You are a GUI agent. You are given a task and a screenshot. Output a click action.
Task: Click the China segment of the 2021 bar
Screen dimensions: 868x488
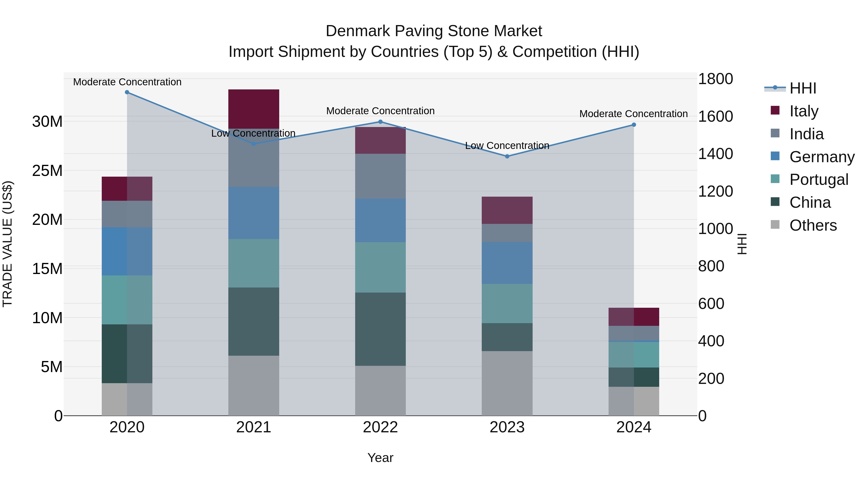tap(254, 322)
